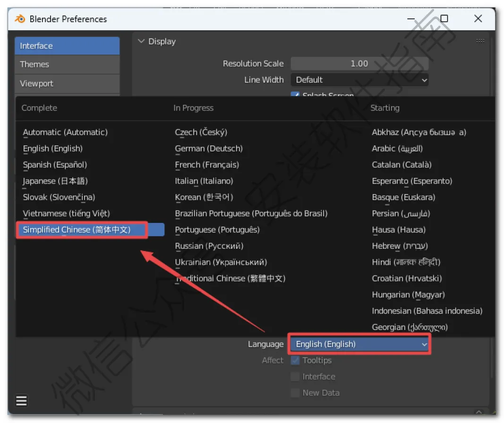Select English (English) from list
Image resolution: width=504 pixels, height=423 pixels.
click(53, 149)
